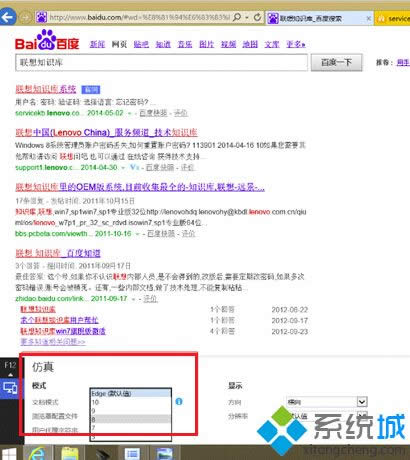Click the Baidu logo
Image resolution: width=410 pixels, height=460 pixels.
coord(47,40)
